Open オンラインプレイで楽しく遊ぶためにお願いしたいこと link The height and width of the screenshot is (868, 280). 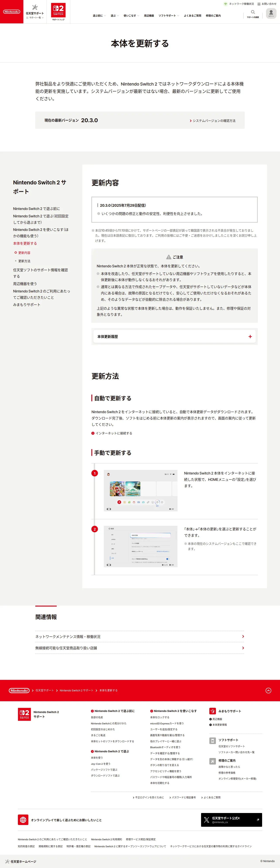point(66,820)
